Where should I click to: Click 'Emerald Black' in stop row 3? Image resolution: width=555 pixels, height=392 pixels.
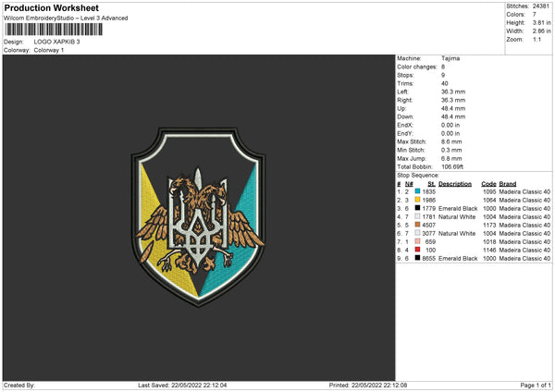point(458,208)
